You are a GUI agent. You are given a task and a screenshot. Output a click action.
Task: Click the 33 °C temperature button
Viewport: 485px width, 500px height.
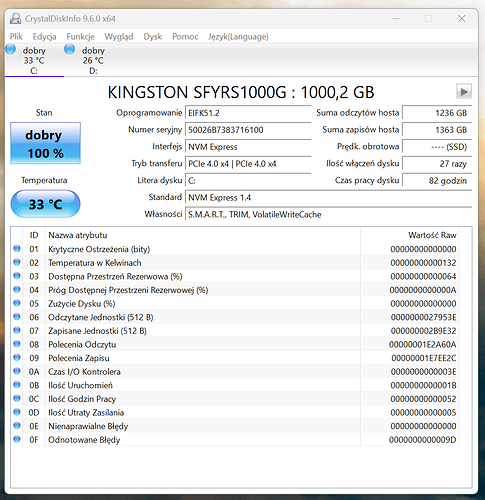coord(45,204)
